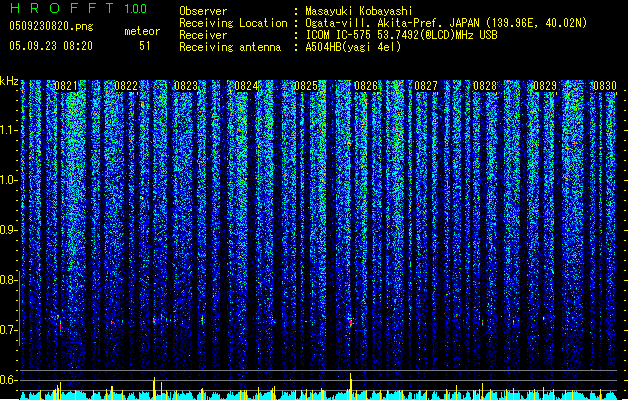Click the 0823 time marker
Screen dimensions: 629x400
[x=186, y=86]
